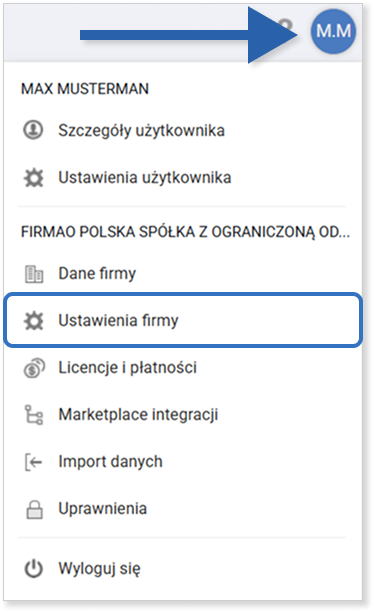Click the padlock icon for Uprawnienia

pos(34,509)
